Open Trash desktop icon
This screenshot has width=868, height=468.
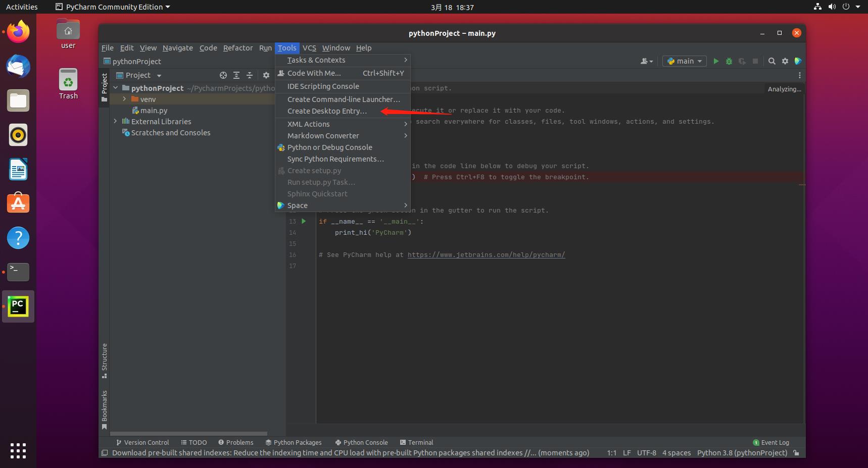(68, 84)
